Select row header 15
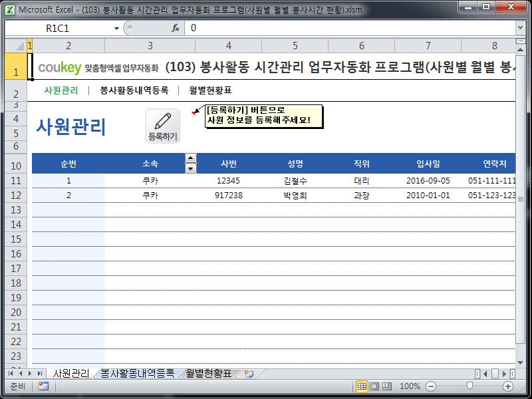 click(16, 239)
